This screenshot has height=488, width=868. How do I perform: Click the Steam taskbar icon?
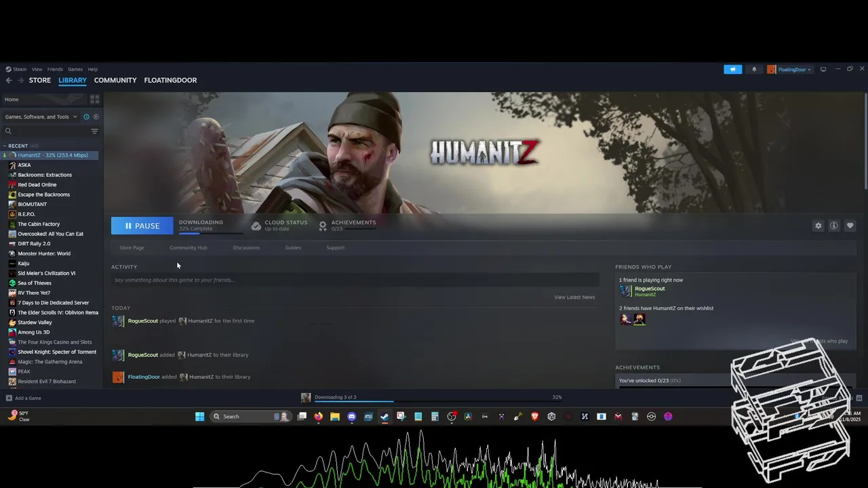click(x=384, y=417)
